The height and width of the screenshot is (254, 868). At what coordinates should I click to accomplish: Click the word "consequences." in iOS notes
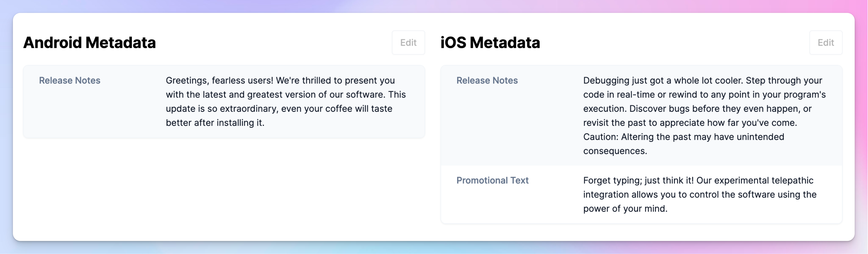[x=615, y=151]
